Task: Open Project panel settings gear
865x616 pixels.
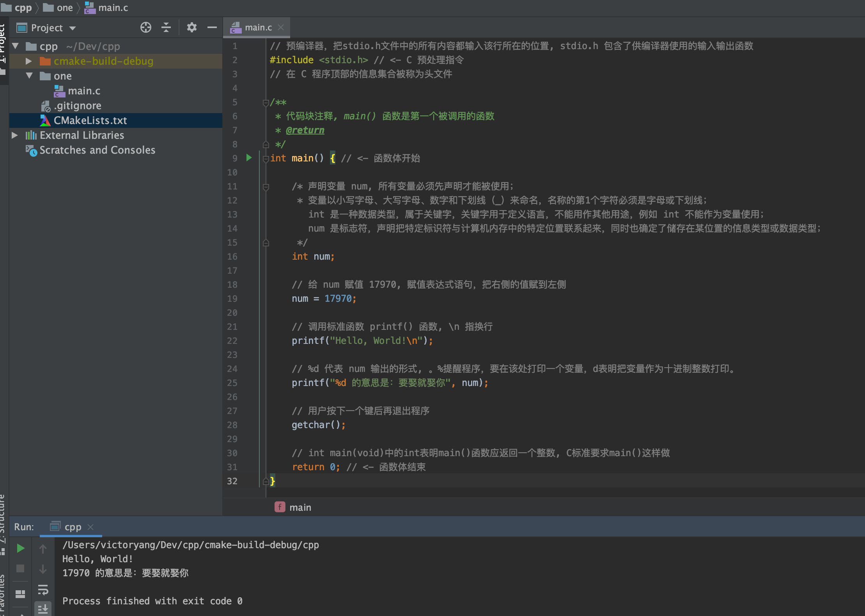Action: click(x=191, y=28)
